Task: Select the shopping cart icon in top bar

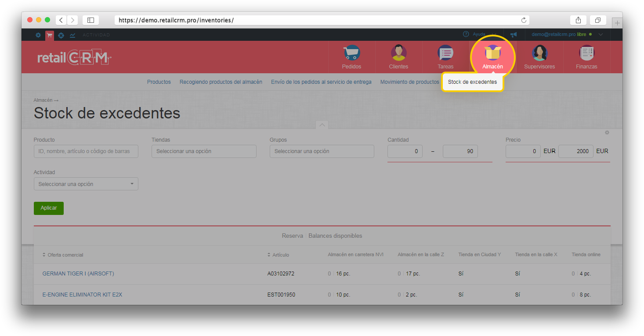Action: click(x=50, y=35)
